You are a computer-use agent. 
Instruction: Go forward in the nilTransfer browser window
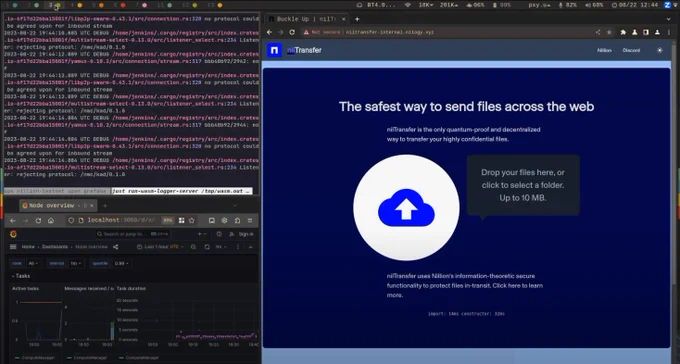click(x=281, y=32)
